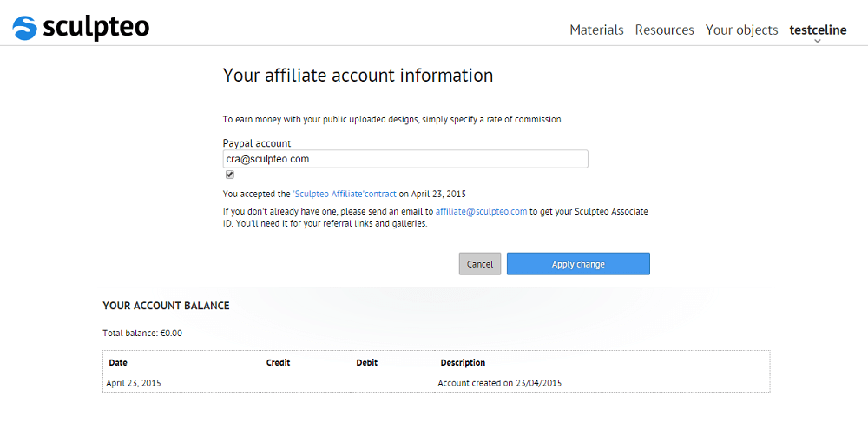Click the Cancel button
This screenshot has height=436, width=868.
480,264
